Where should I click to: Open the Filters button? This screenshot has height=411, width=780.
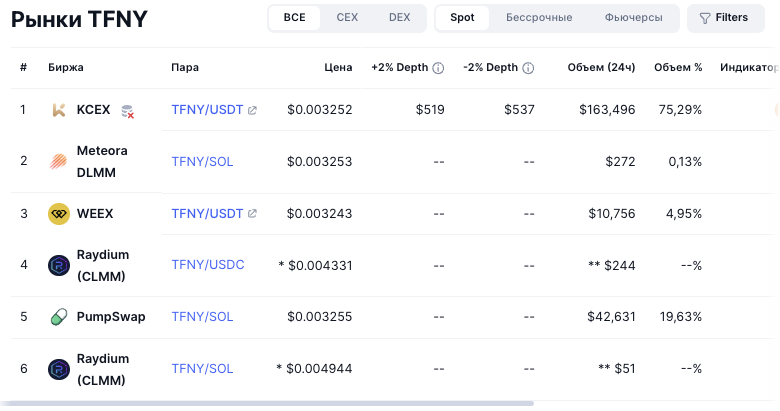coord(726,18)
